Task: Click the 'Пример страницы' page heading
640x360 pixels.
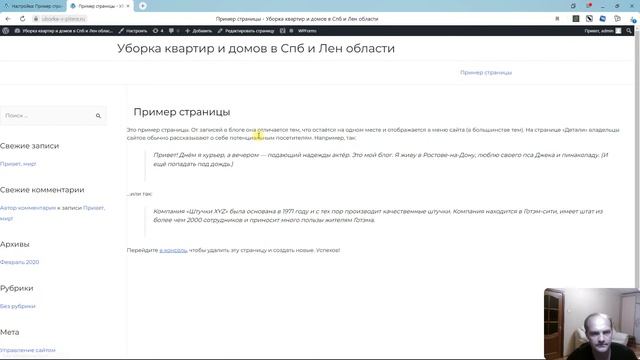Action: pyautogui.click(x=182, y=112)
